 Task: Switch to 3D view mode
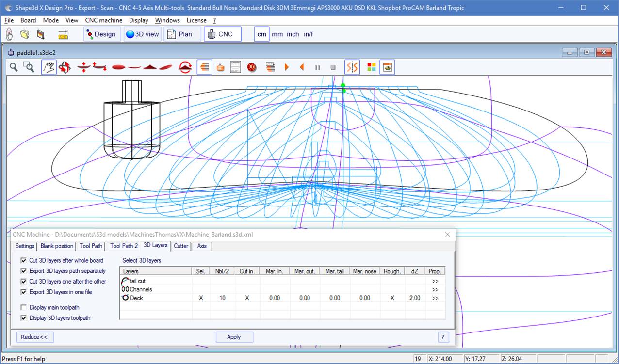coord(142,34)
